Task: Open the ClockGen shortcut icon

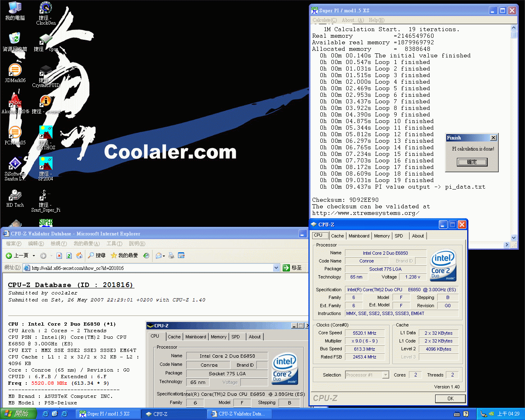Action: pyautogui.click(x=46, y=13)
